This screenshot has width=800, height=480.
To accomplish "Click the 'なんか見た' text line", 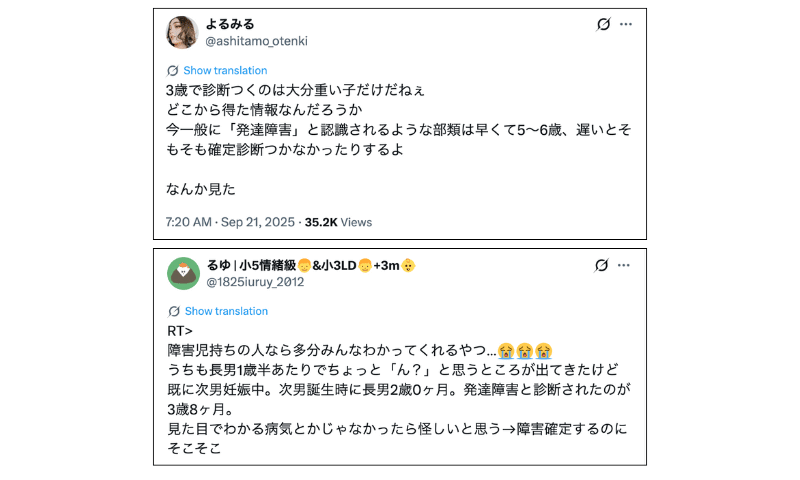I will [x=201, y=188].
